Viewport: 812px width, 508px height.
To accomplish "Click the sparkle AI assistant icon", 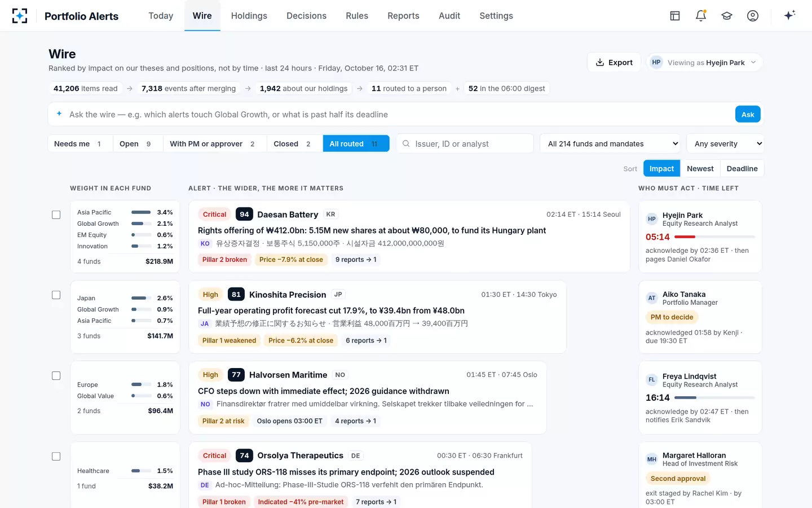I will tap(790, 15).
